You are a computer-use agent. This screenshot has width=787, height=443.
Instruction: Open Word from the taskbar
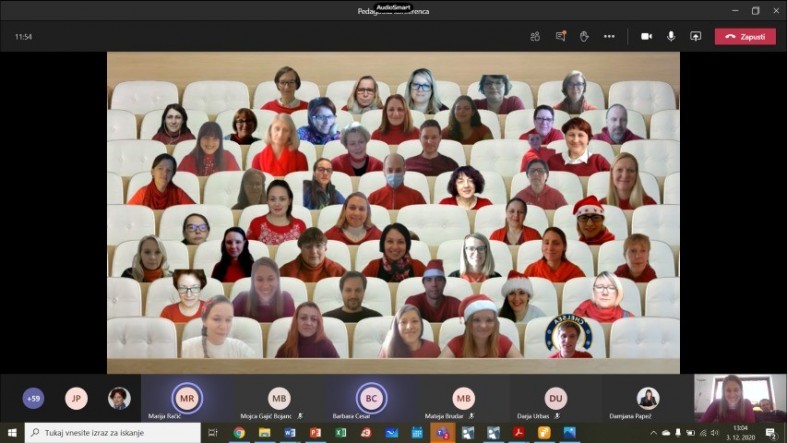tap(290, 433)
